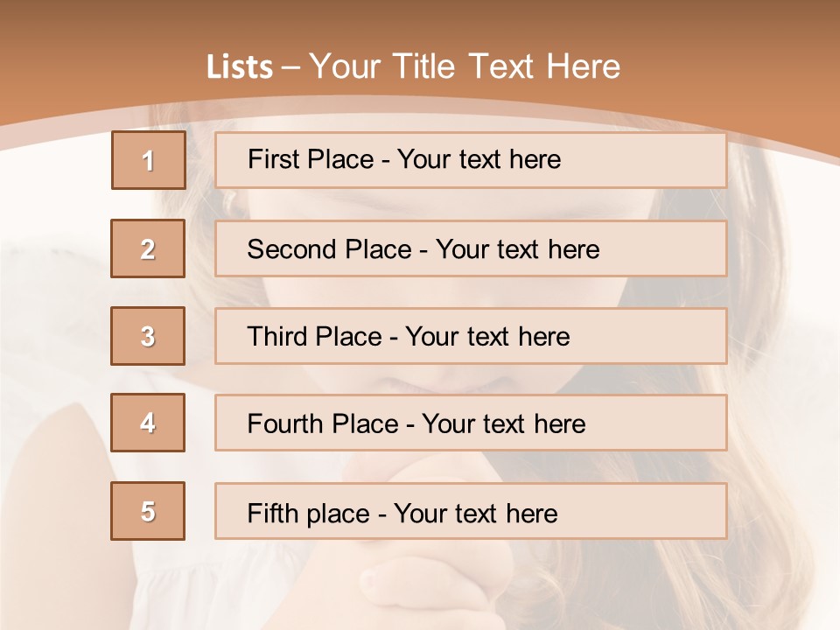
Task: Click "Your Title Text Here" in the title
Action: click(x=465, y=66)
